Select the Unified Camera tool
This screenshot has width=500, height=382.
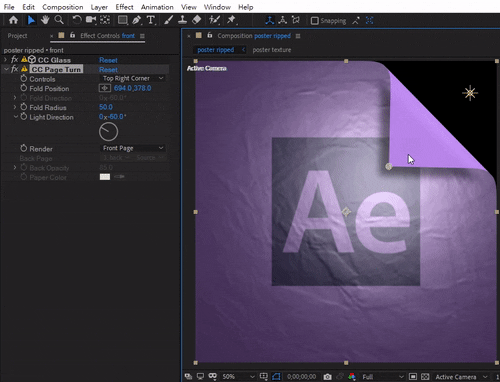coord(91,20)
